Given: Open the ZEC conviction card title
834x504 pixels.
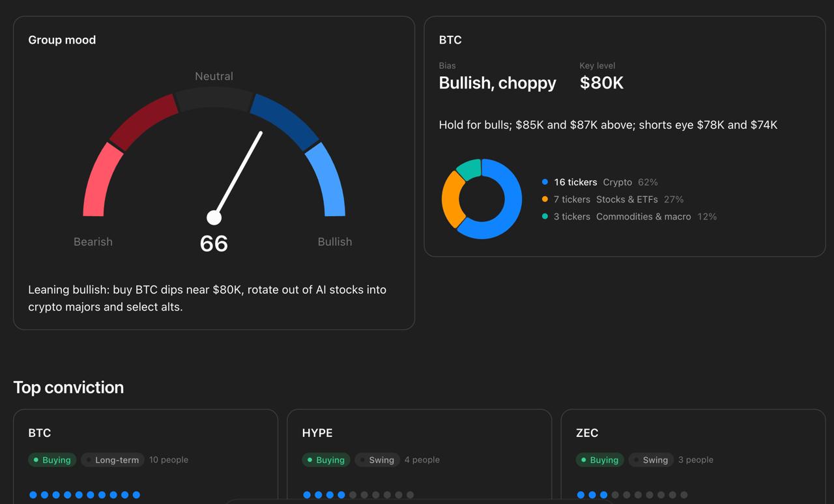Looking at the screenshot, I should 587,433.
